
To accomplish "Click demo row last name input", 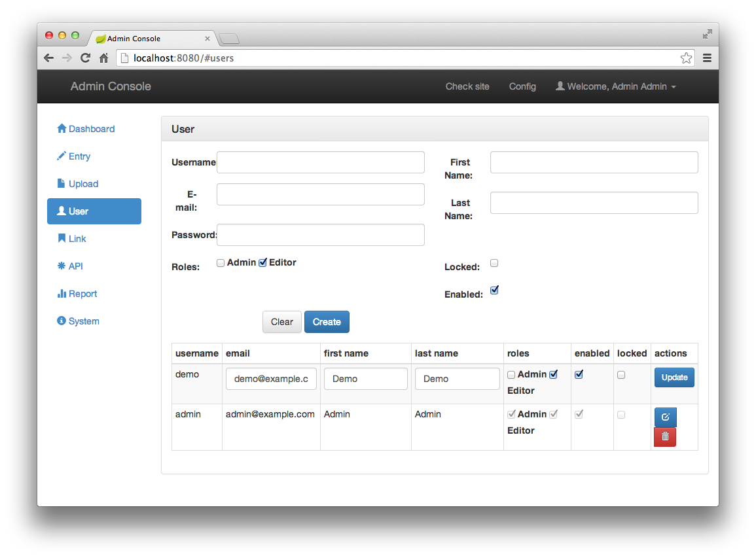I will [457, 379].
